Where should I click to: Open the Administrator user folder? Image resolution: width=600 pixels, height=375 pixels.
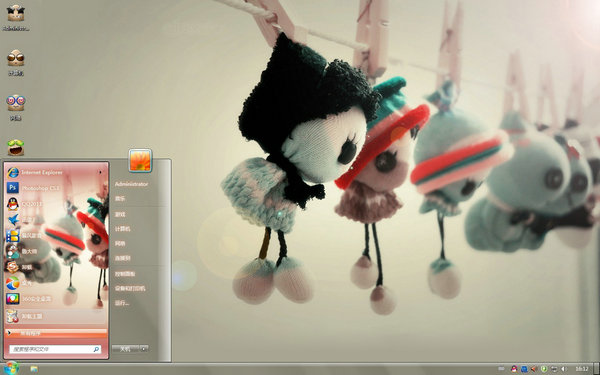(131, 184)
